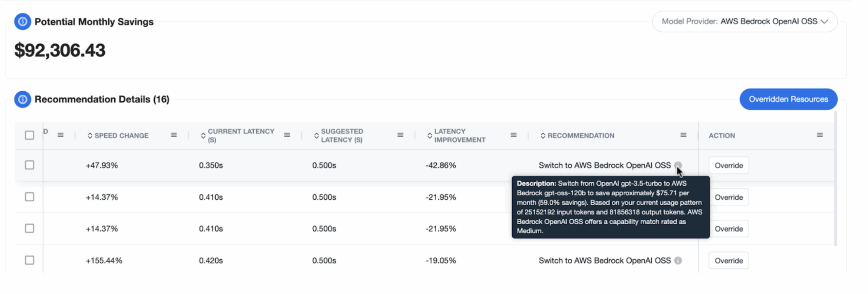Open the Speed Change column menu icon

tap(174, 135)
